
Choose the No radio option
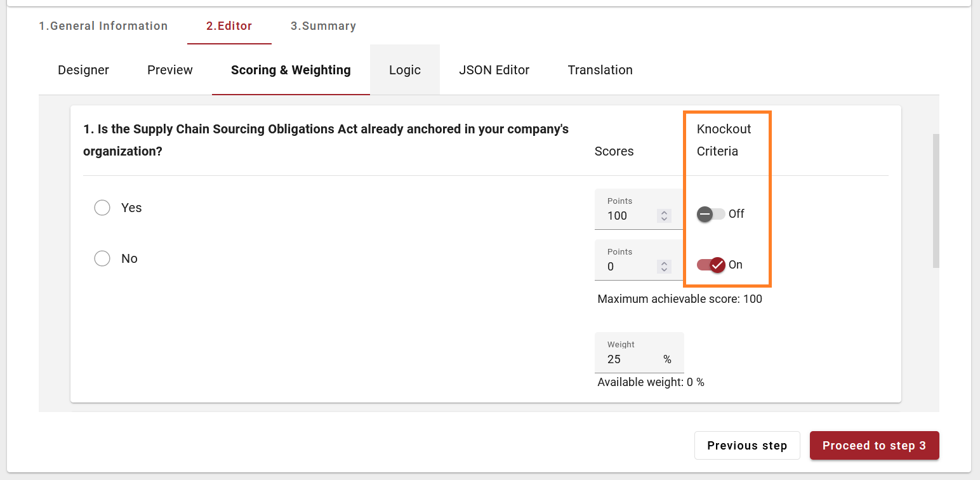click(x=102, y=259)
